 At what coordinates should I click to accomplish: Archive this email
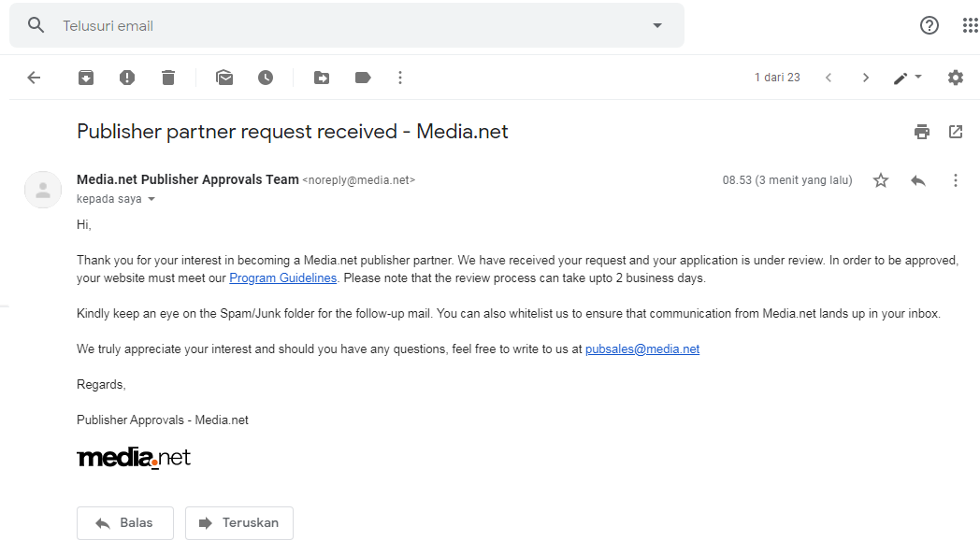click(x=86, y=78)
